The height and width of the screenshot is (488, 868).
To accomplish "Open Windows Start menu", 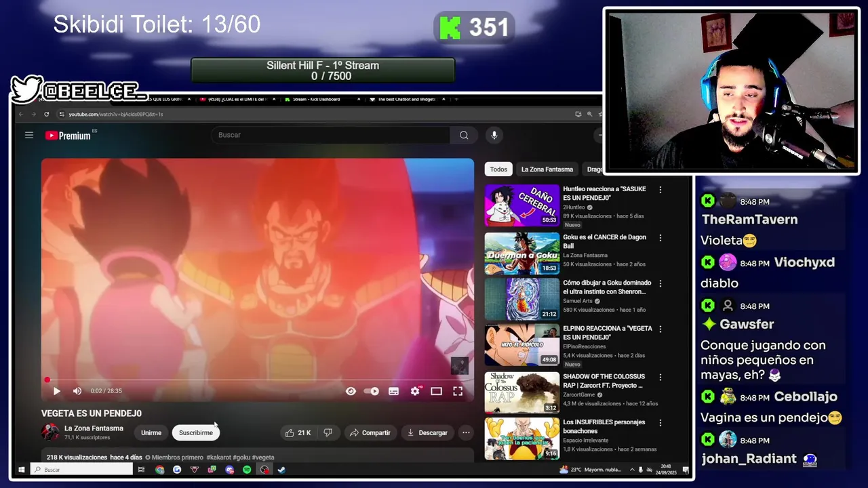I will click(x=21, y=470).
